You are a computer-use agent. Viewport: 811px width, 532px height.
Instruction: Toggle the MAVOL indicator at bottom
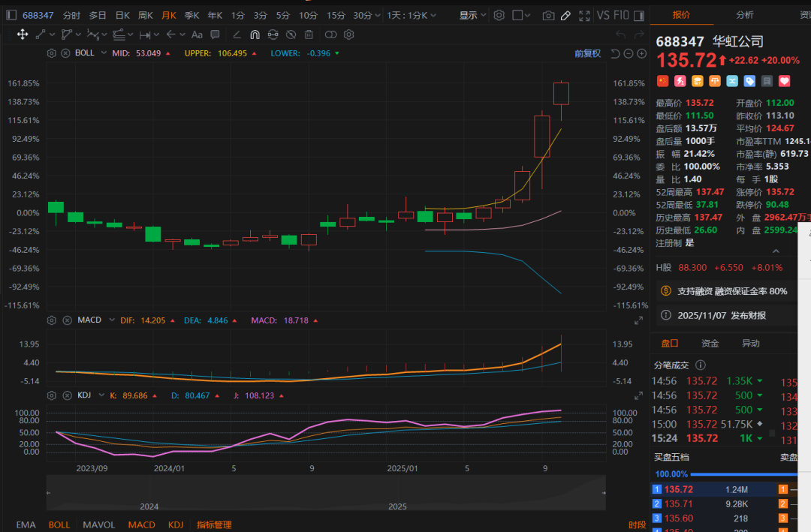[x=99, y=524]
